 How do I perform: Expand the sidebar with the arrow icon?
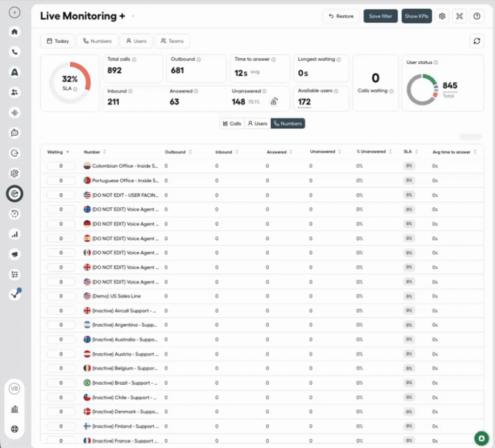pos(14,12)
